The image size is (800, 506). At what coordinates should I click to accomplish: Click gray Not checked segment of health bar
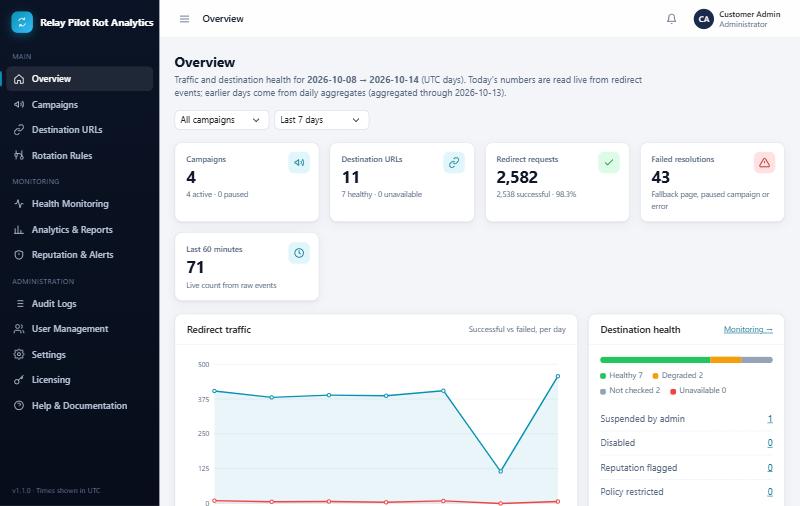click(x=757, y=360)
